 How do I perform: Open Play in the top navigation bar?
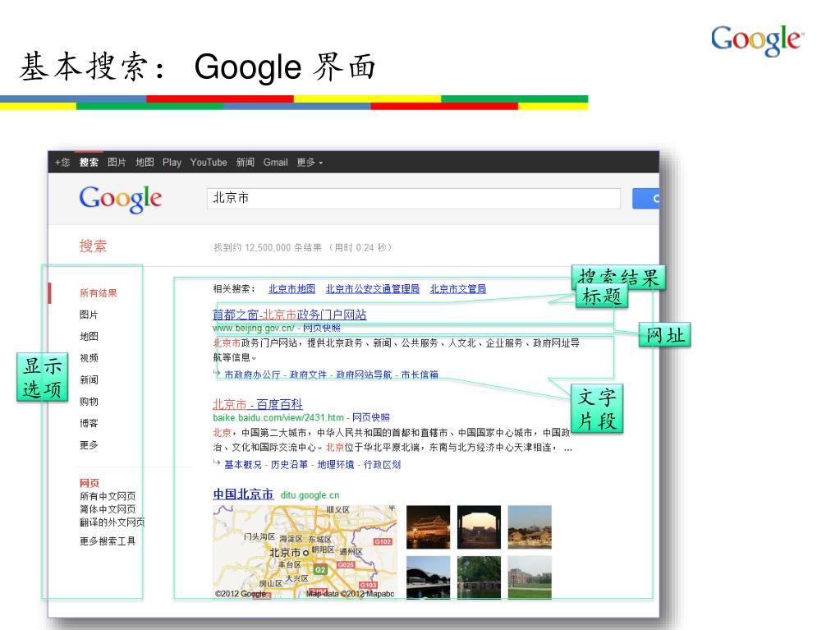[x=172, y=163]
